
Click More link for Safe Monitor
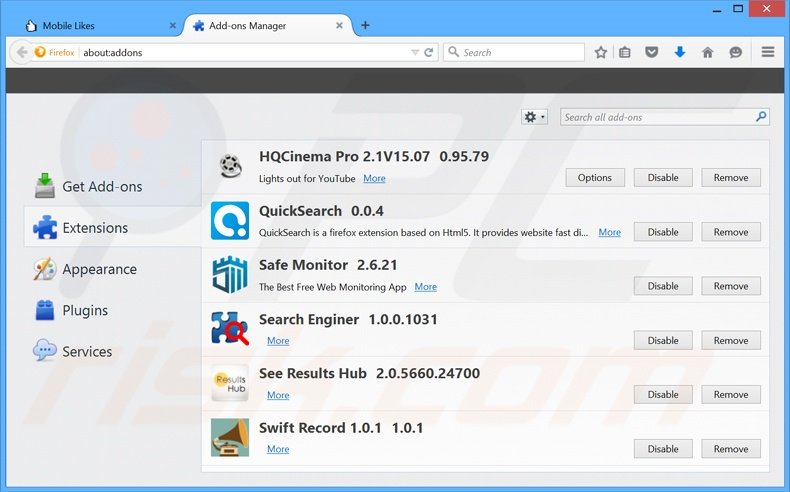(x=426, y=287)
